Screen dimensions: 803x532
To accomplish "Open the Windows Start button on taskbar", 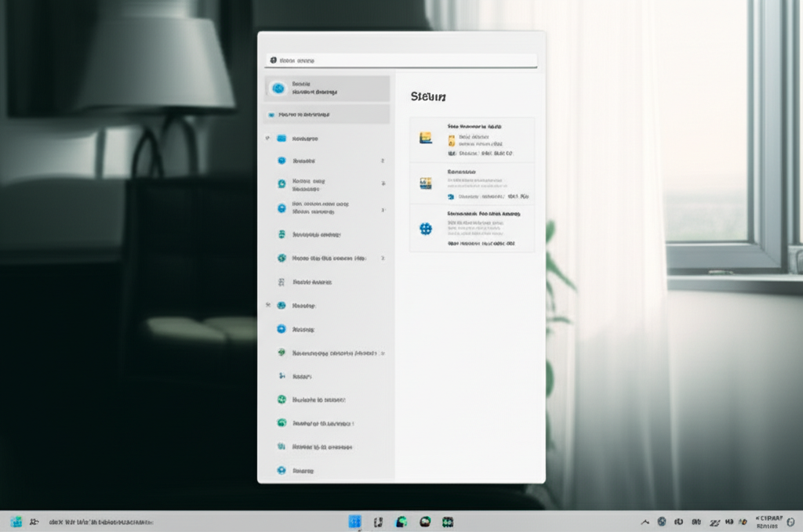I will [16, 522].
